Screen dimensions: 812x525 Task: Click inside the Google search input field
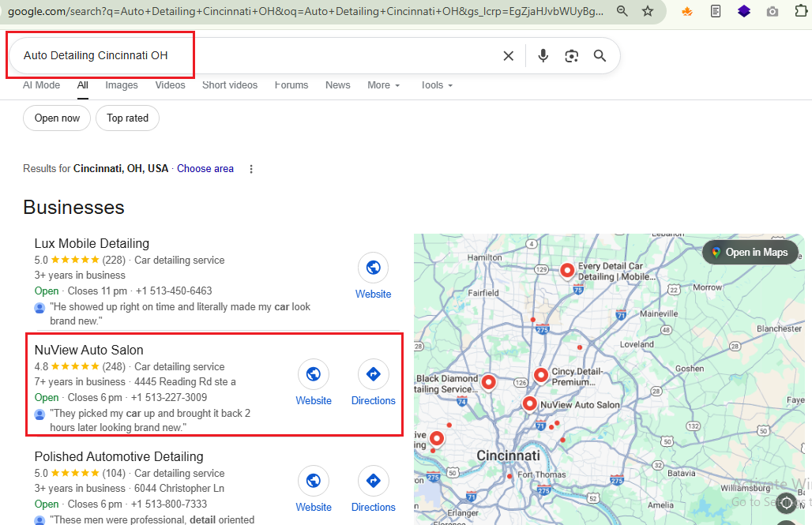[x=253, y=56]
